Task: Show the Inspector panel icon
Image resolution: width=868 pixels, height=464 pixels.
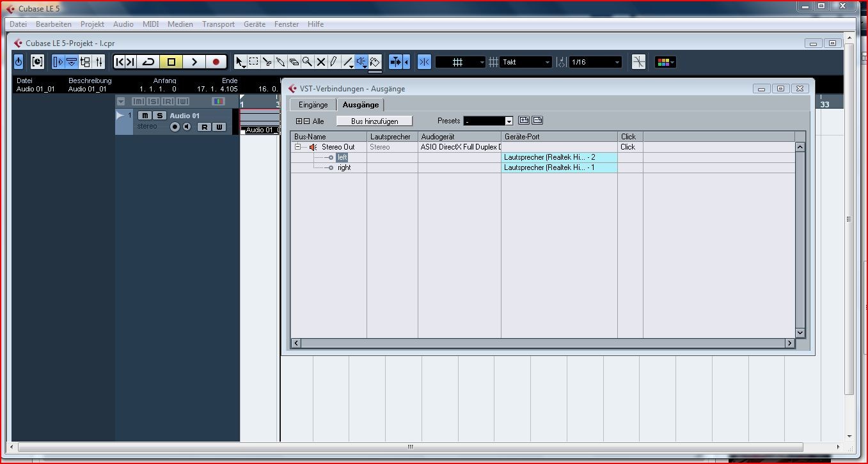Action: pos(58,62)
